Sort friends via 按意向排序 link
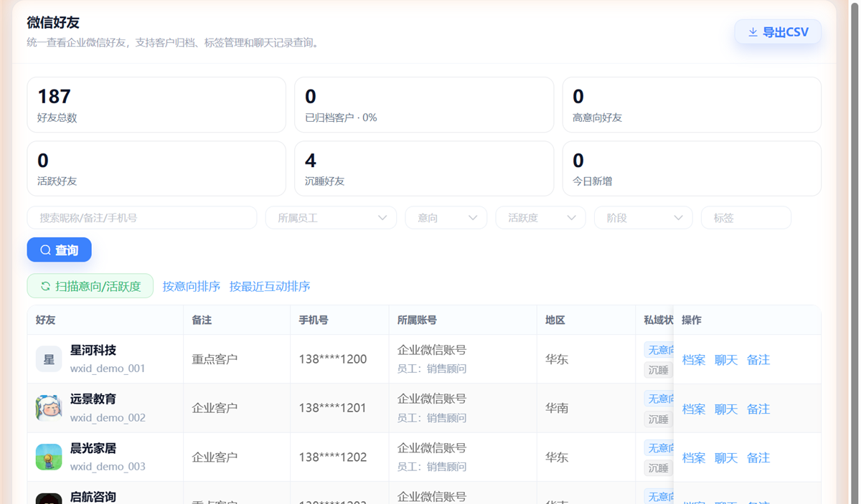The image size is (861, 504). (x=192, y=286)
